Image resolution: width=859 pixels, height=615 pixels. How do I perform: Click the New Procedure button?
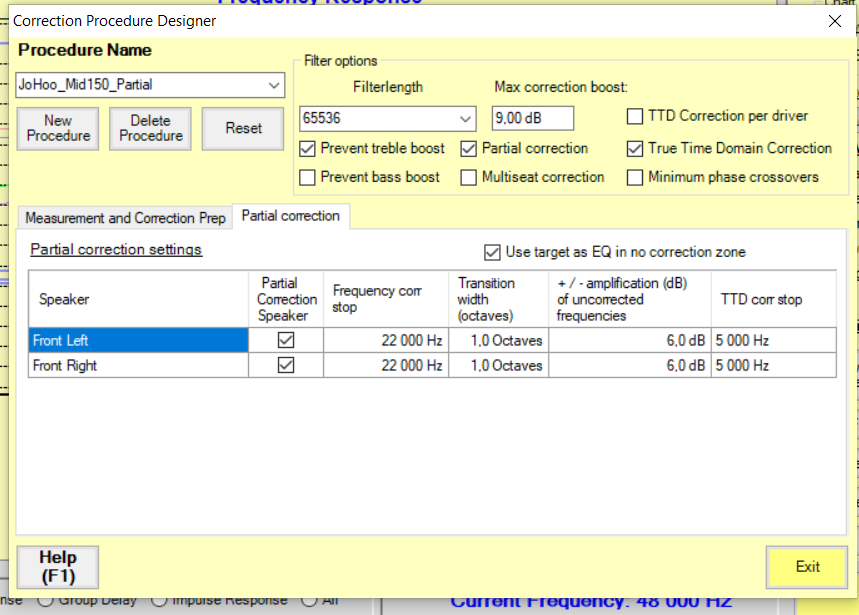pos(58,129)
